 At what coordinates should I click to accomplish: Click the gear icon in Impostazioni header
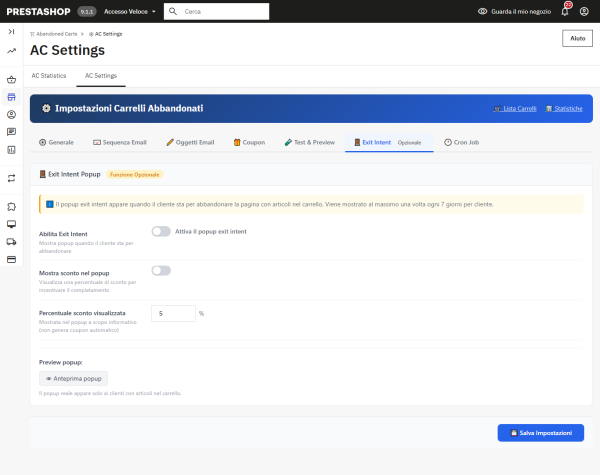tap(46, 108)
